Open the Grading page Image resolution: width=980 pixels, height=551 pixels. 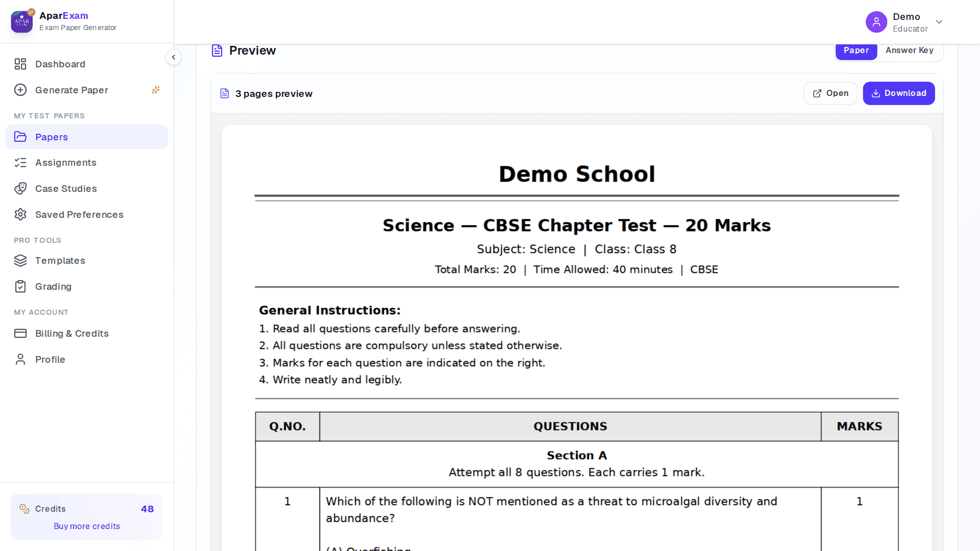tap(87, 287)
